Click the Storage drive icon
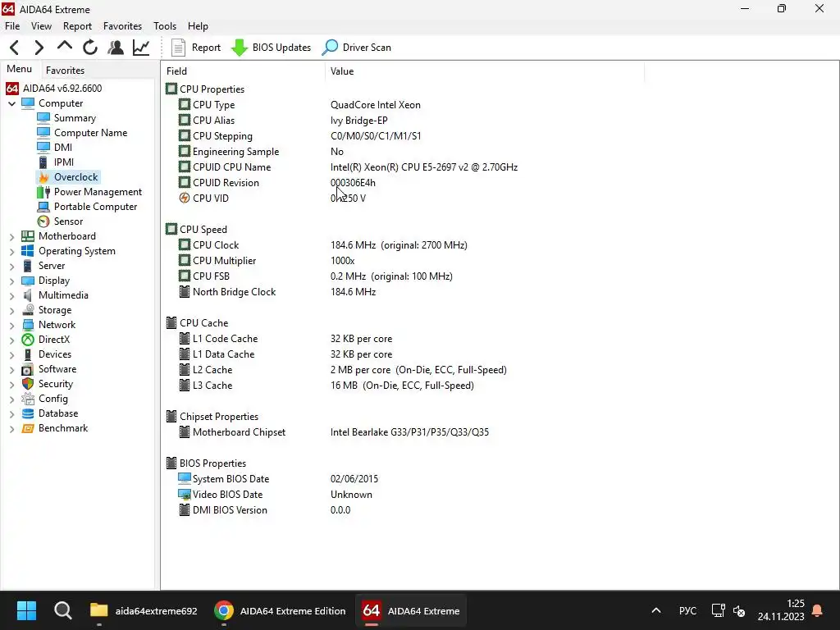Screen dimensions: 840x630 coord(28,310)
